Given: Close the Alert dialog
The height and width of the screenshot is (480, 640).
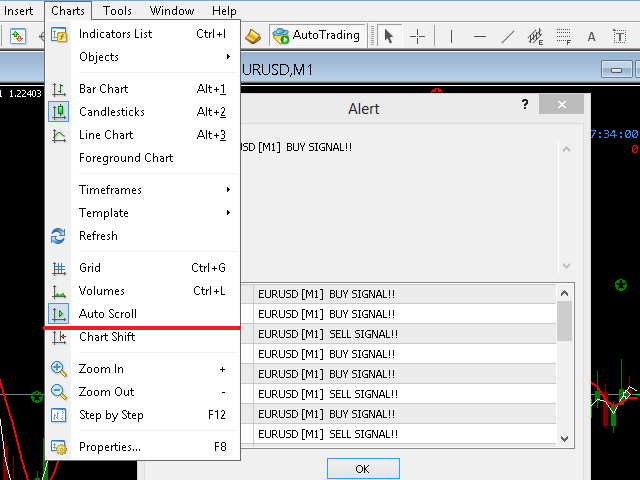Looking at the screenshot, I should 561,104.
